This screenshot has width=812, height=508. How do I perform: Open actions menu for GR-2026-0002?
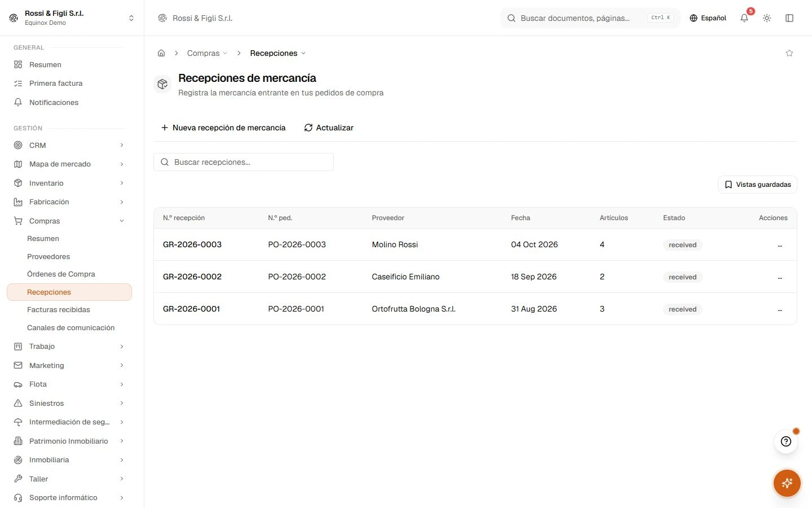coord(780,277)
